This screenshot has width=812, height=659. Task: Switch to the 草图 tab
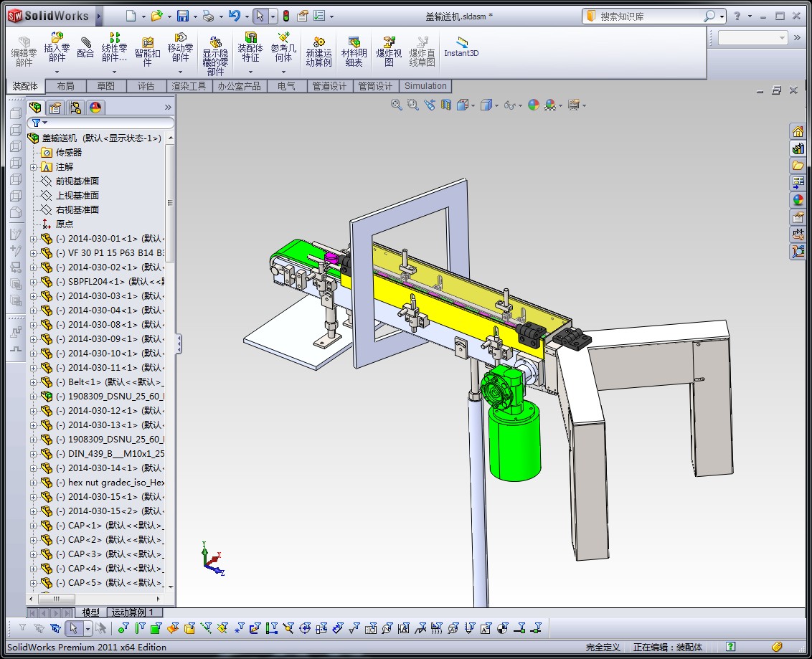(105, 86)
